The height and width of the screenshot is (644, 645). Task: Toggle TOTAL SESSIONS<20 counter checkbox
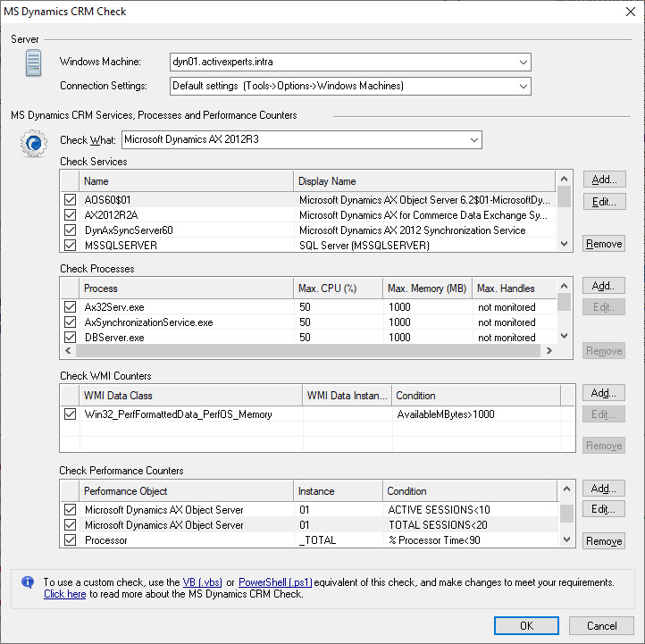click(x=70, y=525)
